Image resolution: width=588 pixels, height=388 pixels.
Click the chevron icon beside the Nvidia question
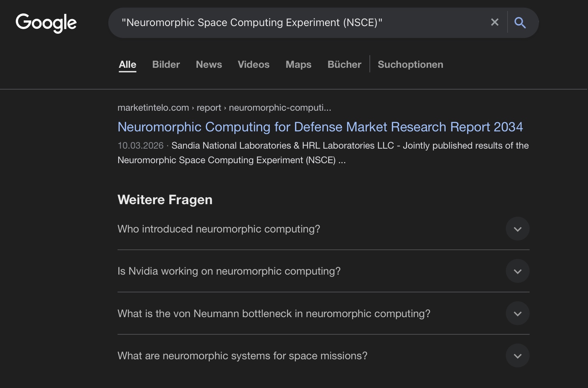point(518,271)
